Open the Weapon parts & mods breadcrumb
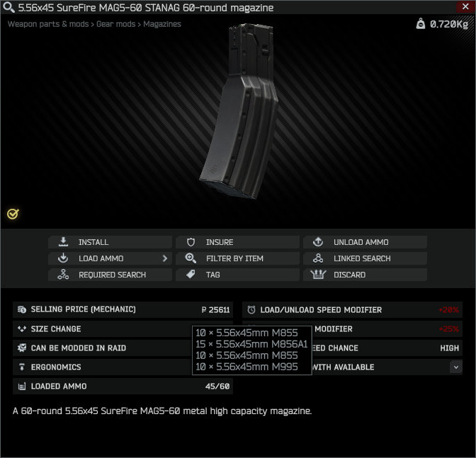This screenshot has width=476, height=458. coord(48,24)
